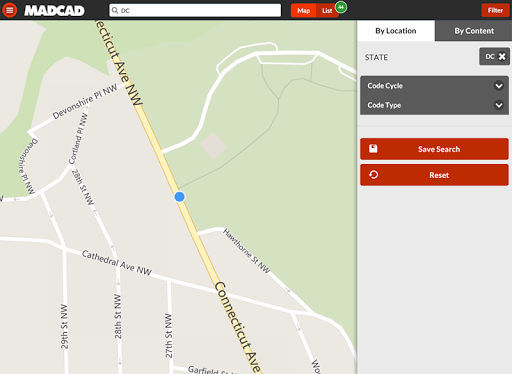The image size is (512, 374).
Task: Open the hamburger menu icon
Action: pyautogui.click(x=10, y=10)
